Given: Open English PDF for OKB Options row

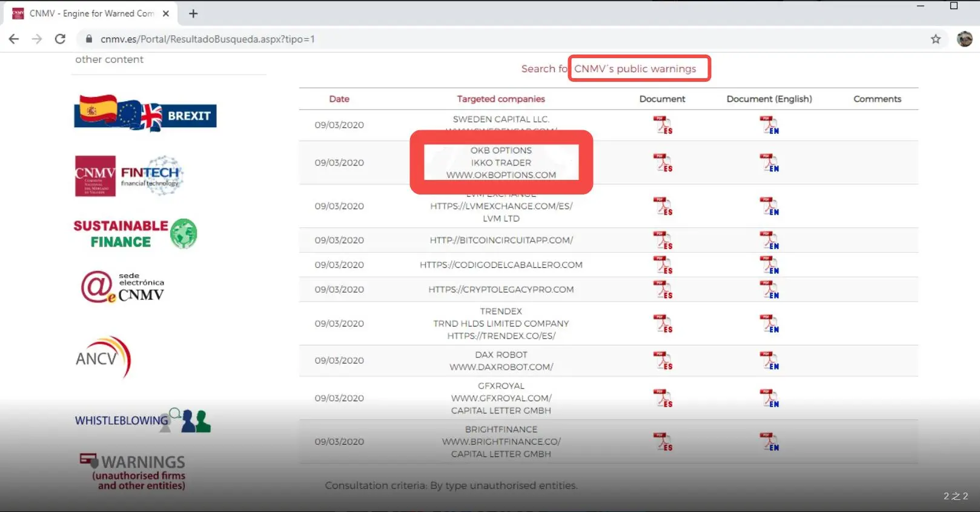Looking at the screenshot, I should click(x=769, y=162).
